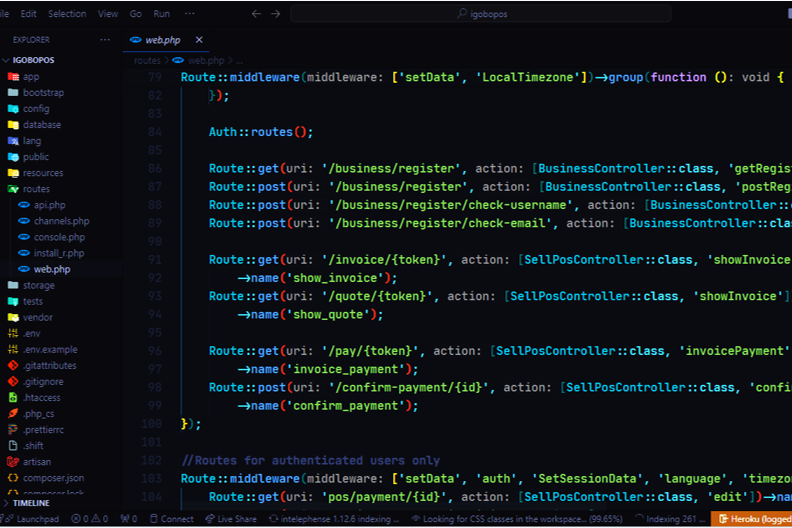Collapse the routes folder
This screenshot has height=528, width=792.
tap(35, 189)
